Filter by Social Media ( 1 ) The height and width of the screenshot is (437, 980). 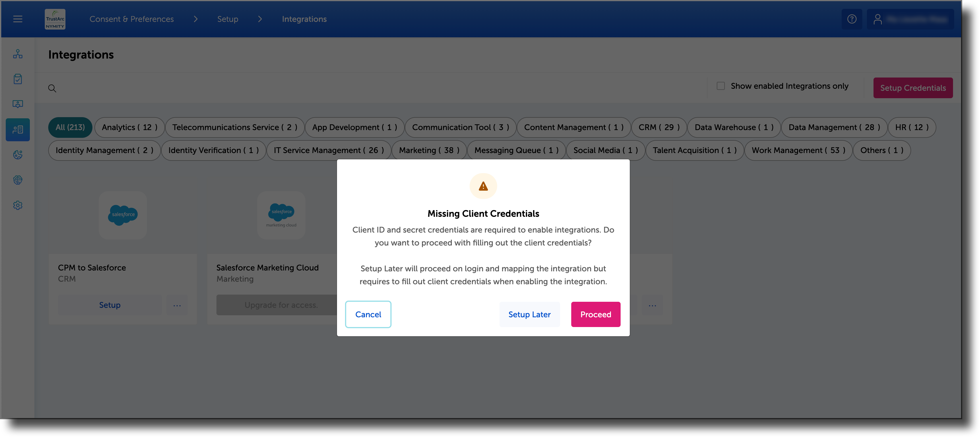coord(605,150)
